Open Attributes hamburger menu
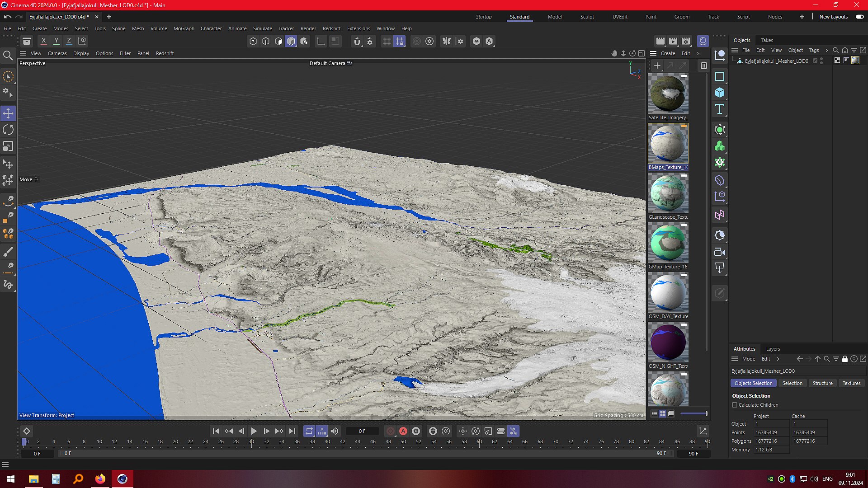Image resolution: width=868 pixels, height=488 pixels. pyautogui.click(x=735, y=359)
